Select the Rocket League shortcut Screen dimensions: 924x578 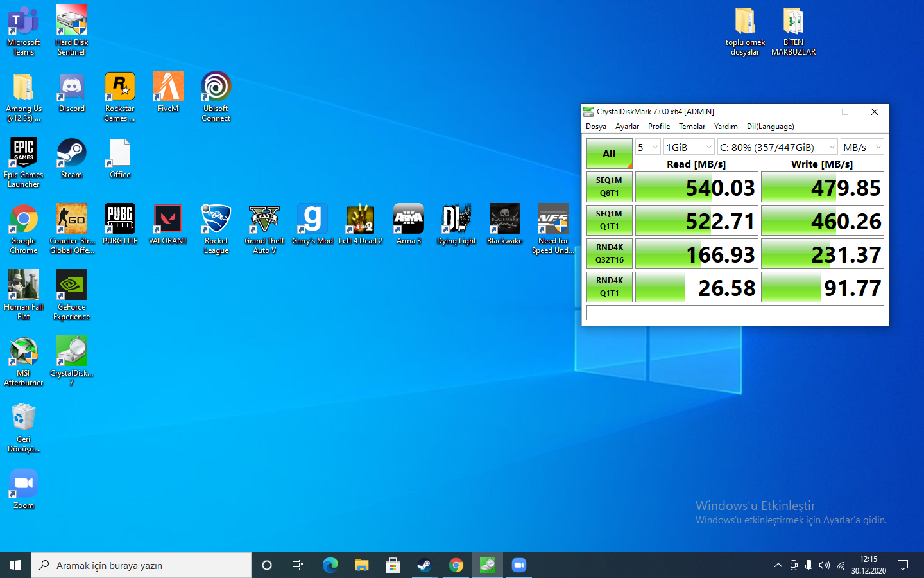point(216,229)
